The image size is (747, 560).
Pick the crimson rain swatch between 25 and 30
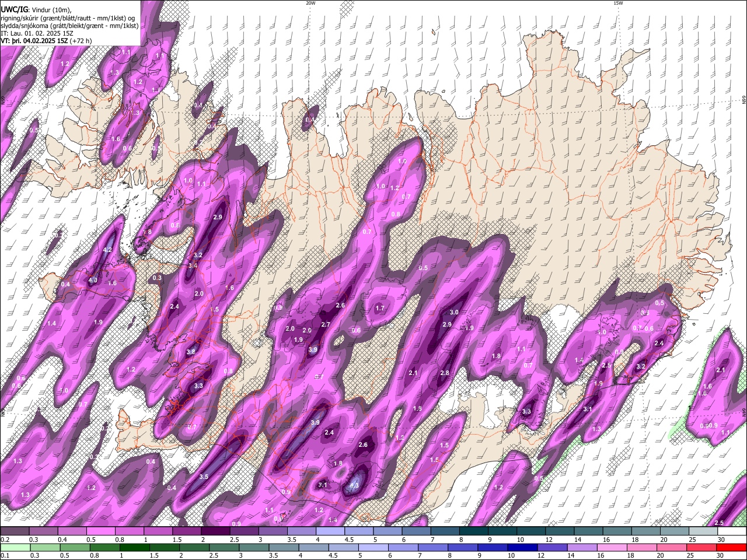[x=703, y=547]
